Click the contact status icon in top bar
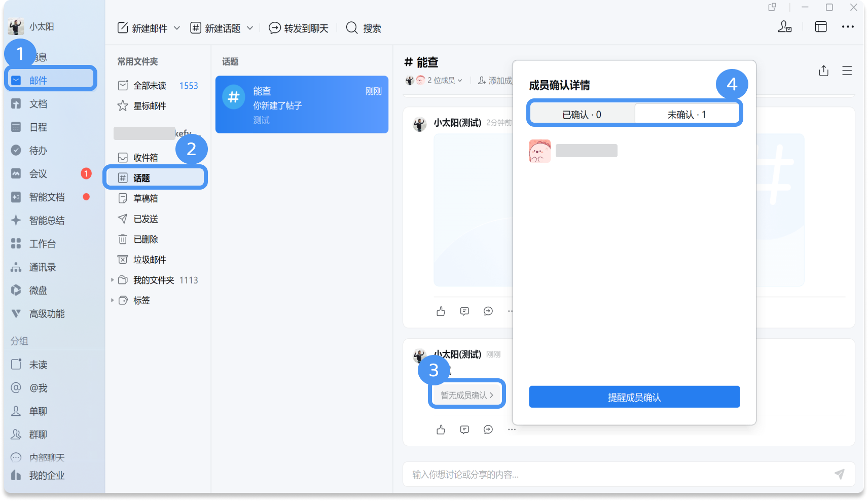 (784, 27)
